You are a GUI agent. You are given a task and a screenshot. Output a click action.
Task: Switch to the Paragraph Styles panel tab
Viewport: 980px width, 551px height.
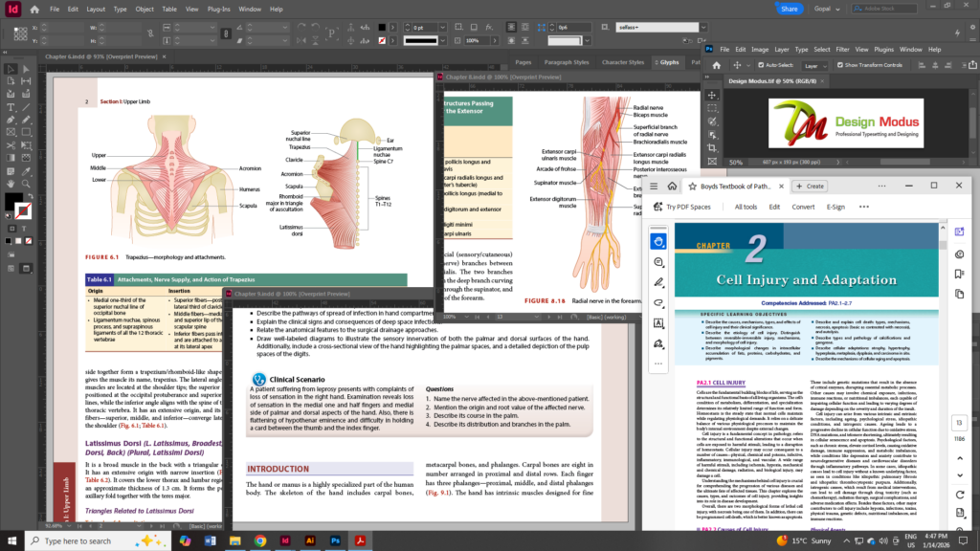point(567,62)
